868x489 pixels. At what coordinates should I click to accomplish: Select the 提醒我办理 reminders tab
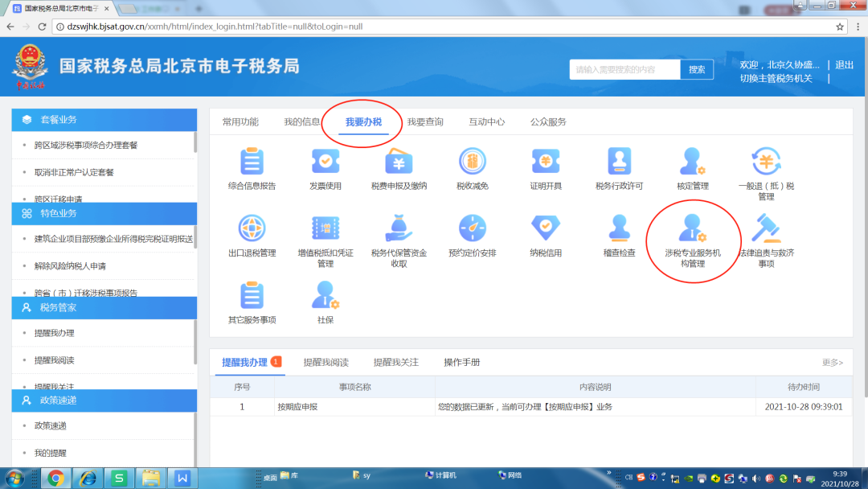pos(244,362)
